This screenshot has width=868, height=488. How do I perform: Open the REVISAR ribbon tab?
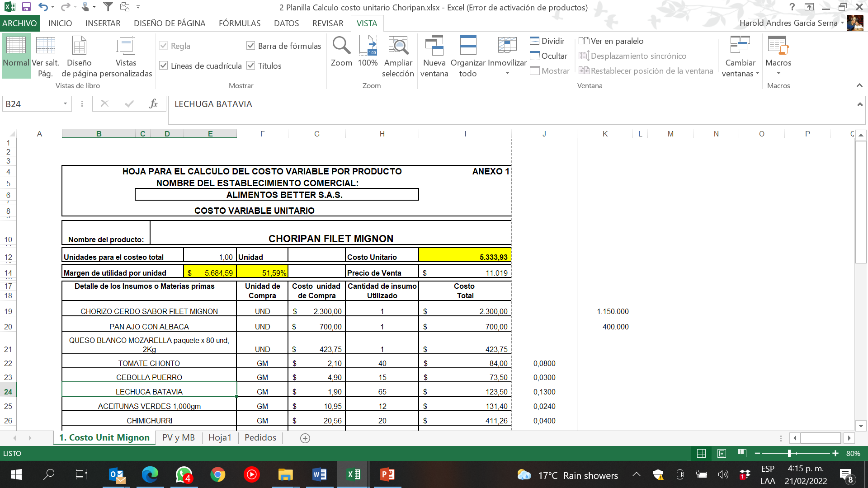click(328, 23)
